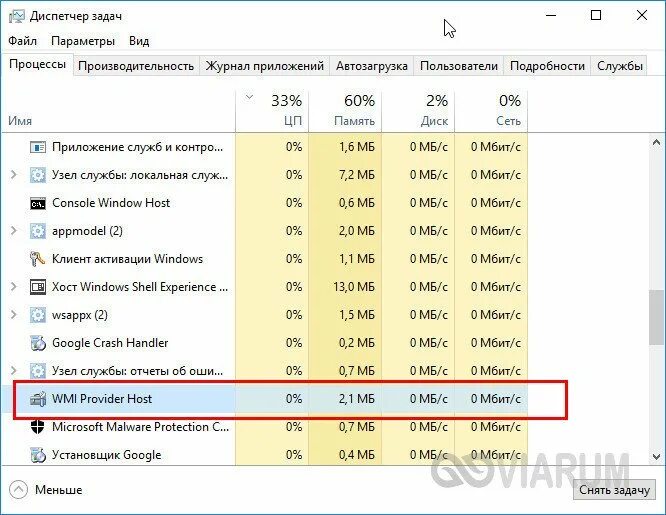Image resolution: width=666 pixels, height=515 pixels.
Task: Click 2,0 МБ memory of appmodel
Action: point(357,231)
